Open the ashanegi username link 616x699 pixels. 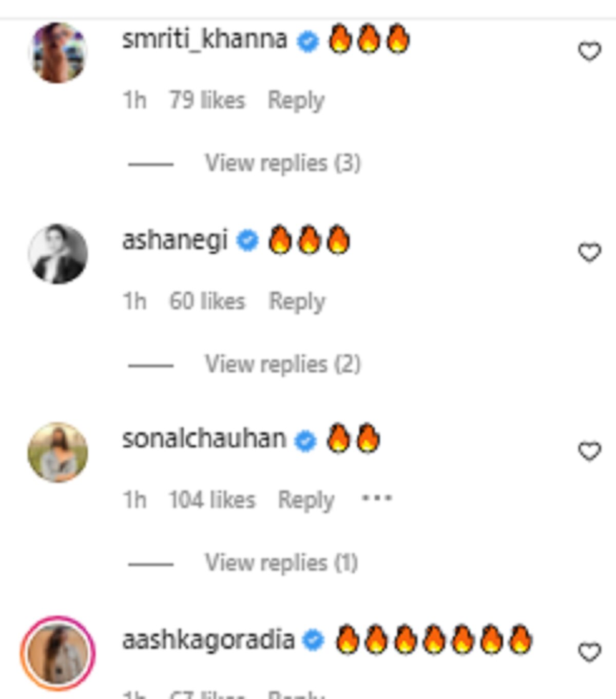pos(175,240)
